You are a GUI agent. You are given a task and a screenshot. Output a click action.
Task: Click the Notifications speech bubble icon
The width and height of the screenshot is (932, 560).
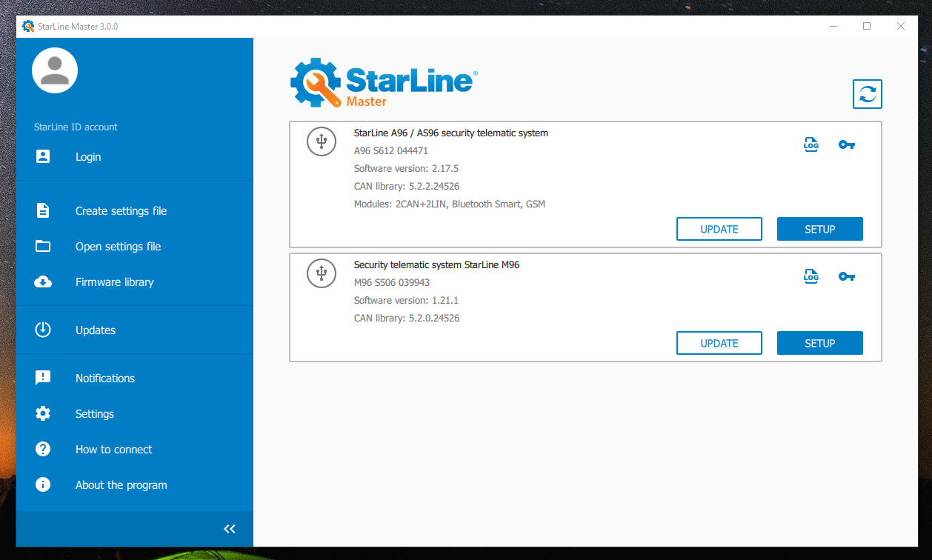(43, 378)
